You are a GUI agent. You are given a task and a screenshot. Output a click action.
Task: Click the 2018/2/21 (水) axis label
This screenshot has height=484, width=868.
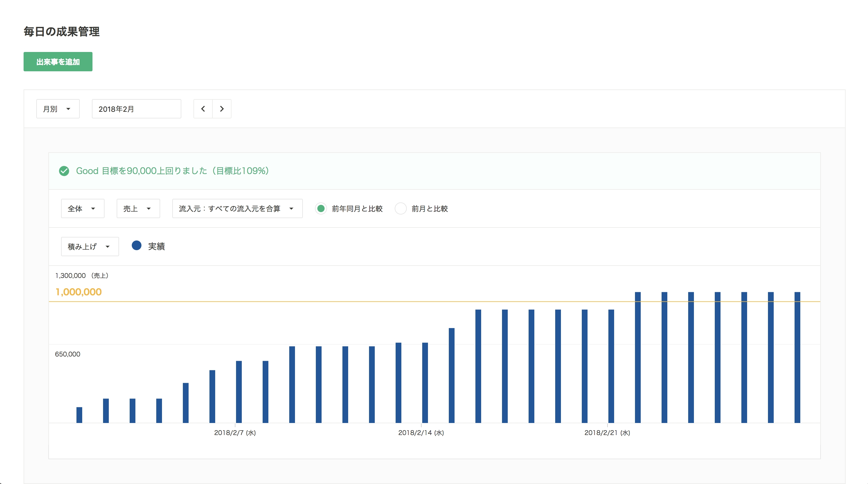607,433
